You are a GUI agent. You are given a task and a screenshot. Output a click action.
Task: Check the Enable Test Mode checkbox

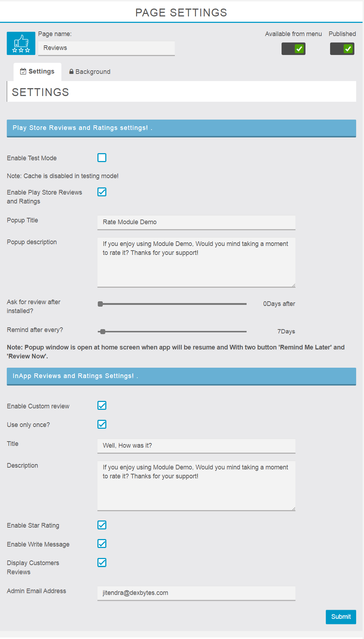(102, 158)
